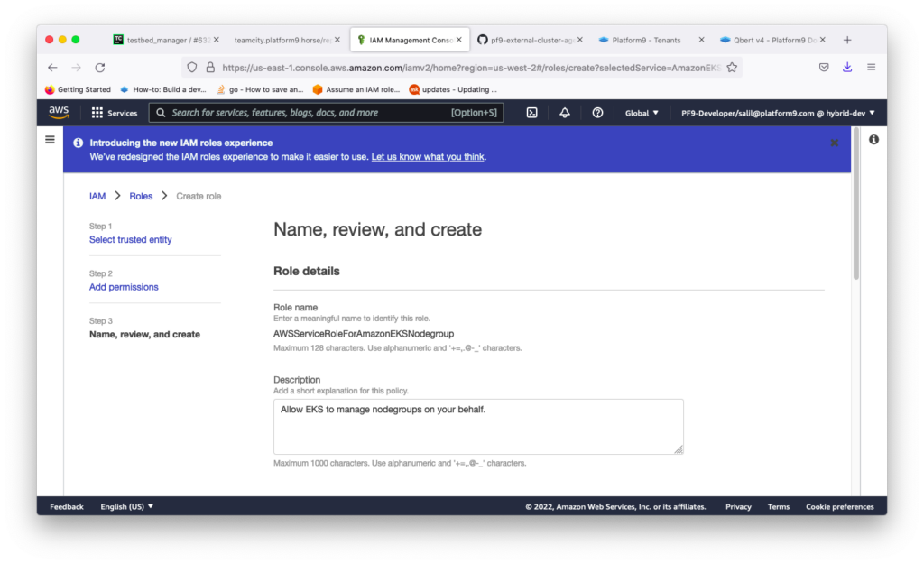Open the help question mark icon

pos(597,113)
